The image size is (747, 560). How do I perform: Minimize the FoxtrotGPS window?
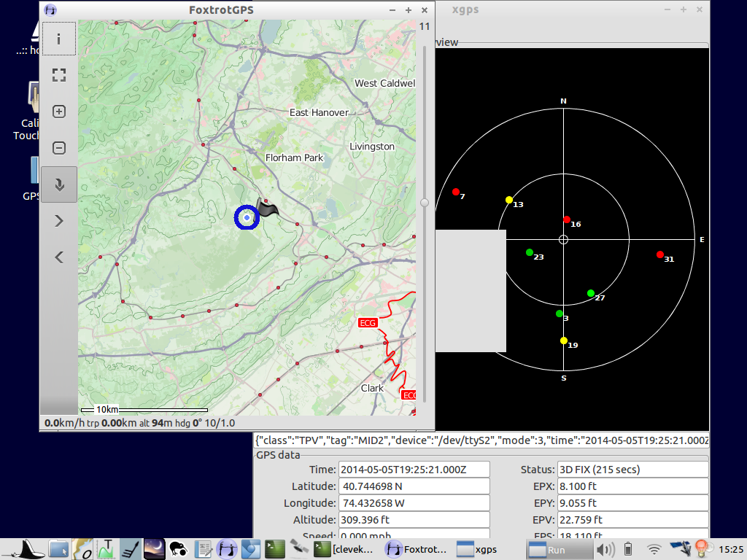392,10
